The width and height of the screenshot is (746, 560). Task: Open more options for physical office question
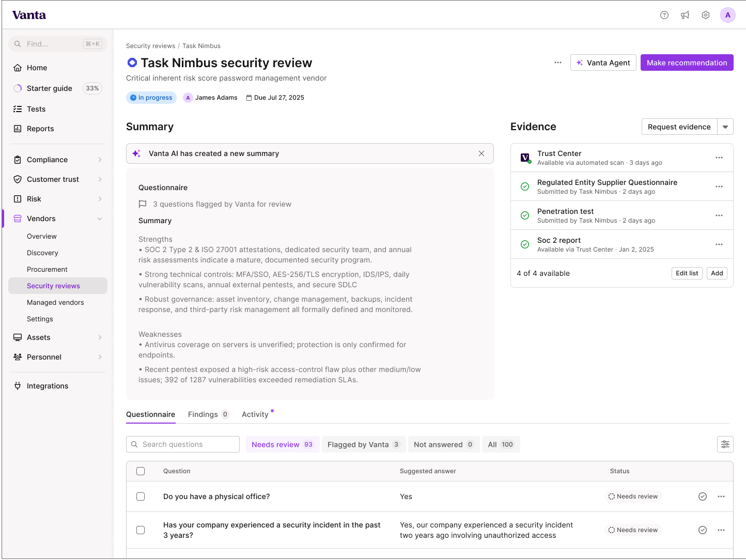pos(721,496)
